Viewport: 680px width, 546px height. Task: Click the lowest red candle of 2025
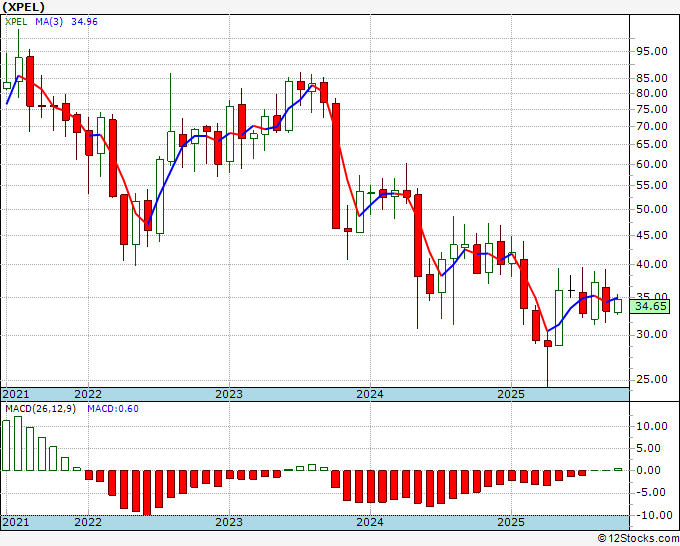(548, 343)
